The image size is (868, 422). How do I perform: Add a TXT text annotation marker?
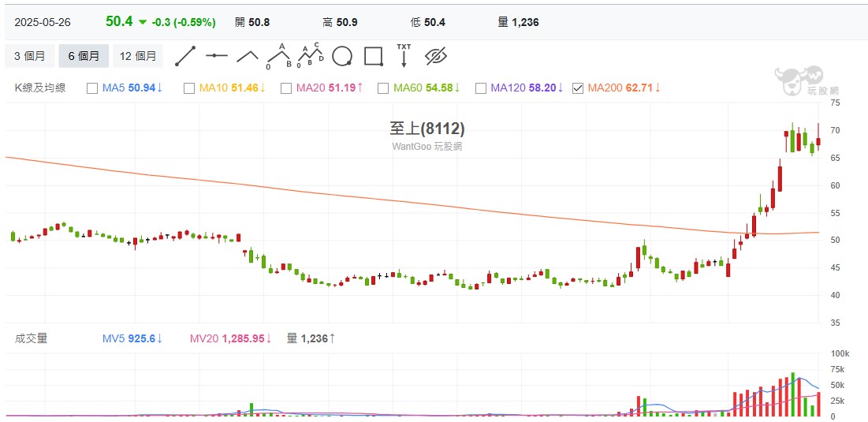pos(404,56)
